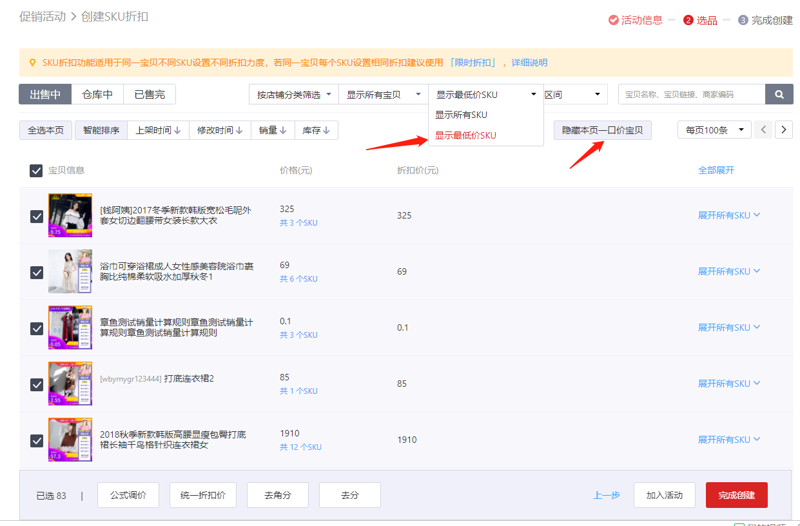This screenshot has height=526, width=800.
Task: Expand all SKUs for the 85 dress item
Action: pos(729,384)
